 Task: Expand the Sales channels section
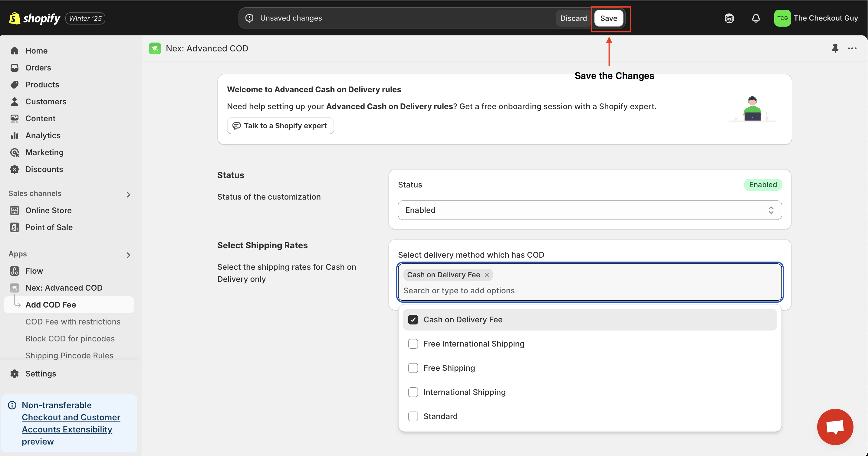click(128, 194)
